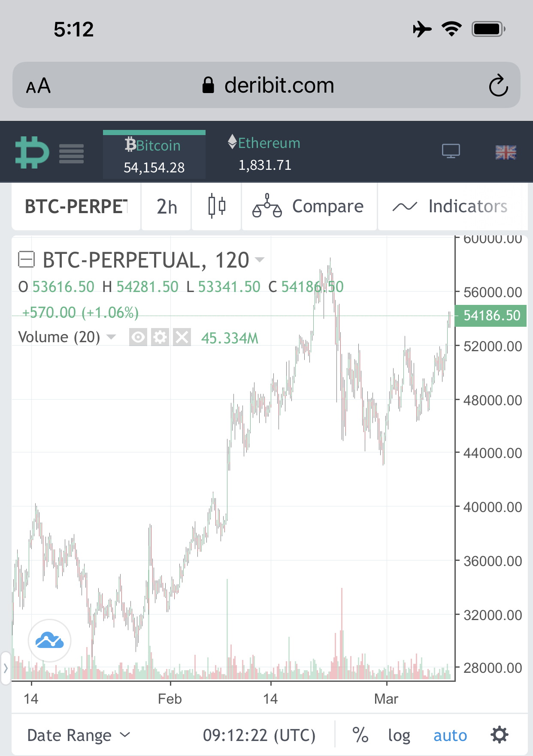
Task: Hide the Volume indicator with eye icon
Action: pos(138,337)
